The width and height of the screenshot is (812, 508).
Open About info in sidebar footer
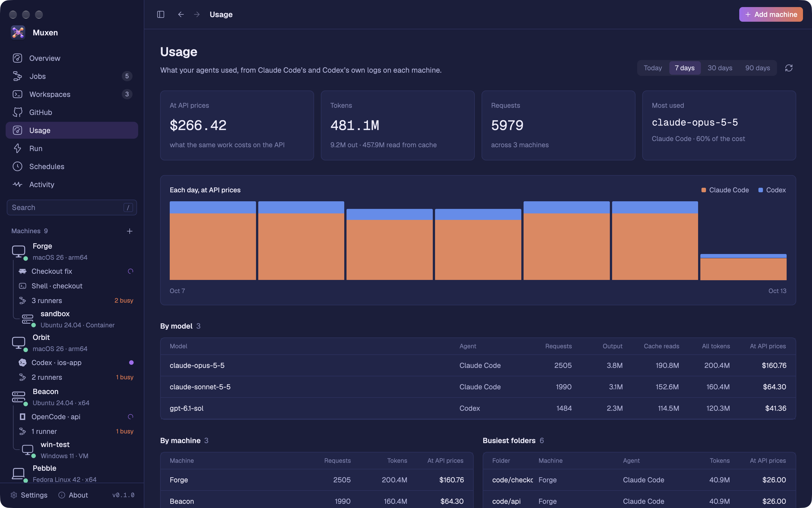click(73, 495)
